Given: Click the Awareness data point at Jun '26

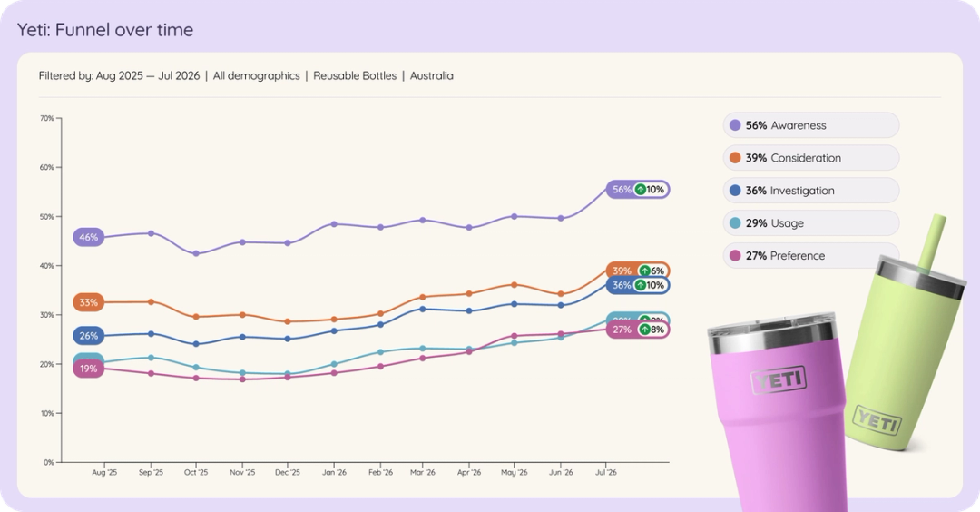Looking at the screenshot, I should (561, 218).
